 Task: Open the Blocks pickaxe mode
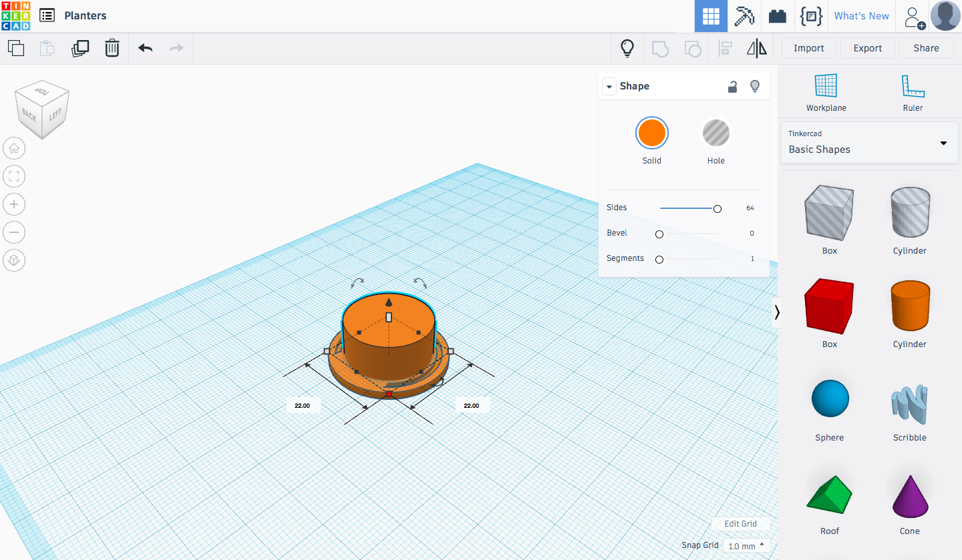pyautogui.click(x=744, y=16)
